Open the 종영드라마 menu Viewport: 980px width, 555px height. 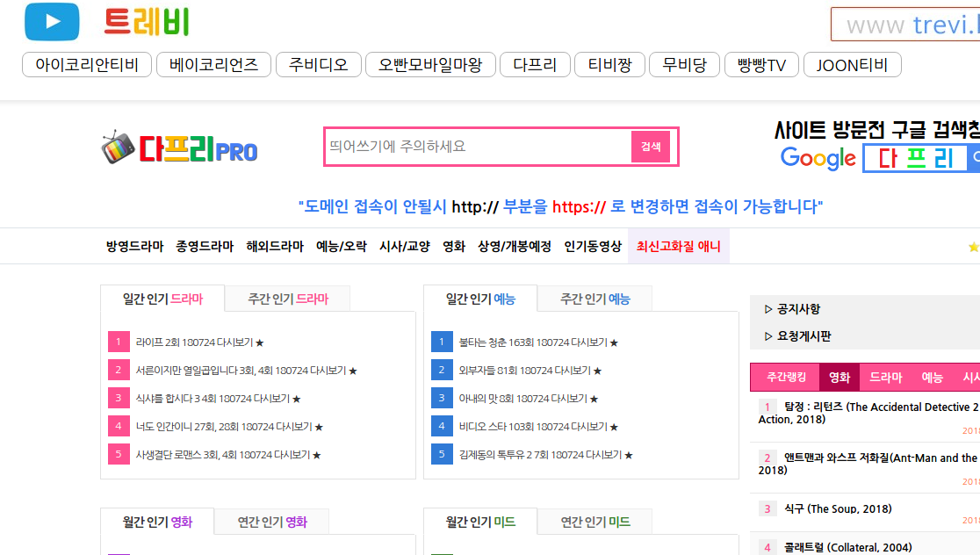(205, 246)
